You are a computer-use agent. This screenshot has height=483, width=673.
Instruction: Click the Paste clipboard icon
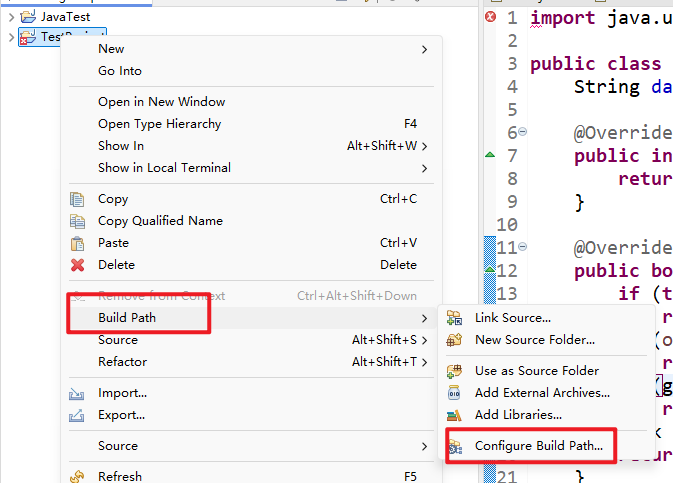pos(77,243)
